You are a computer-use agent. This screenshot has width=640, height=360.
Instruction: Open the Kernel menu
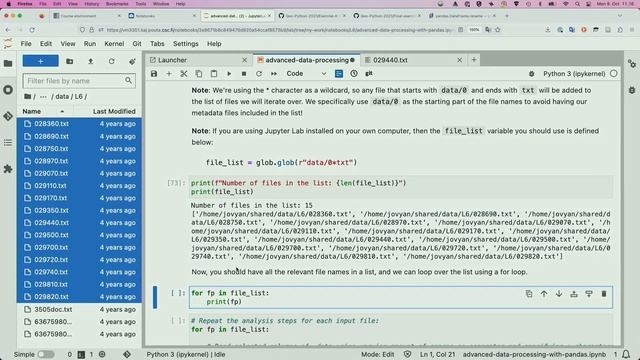pyautogui.click(x=114, y=44)
